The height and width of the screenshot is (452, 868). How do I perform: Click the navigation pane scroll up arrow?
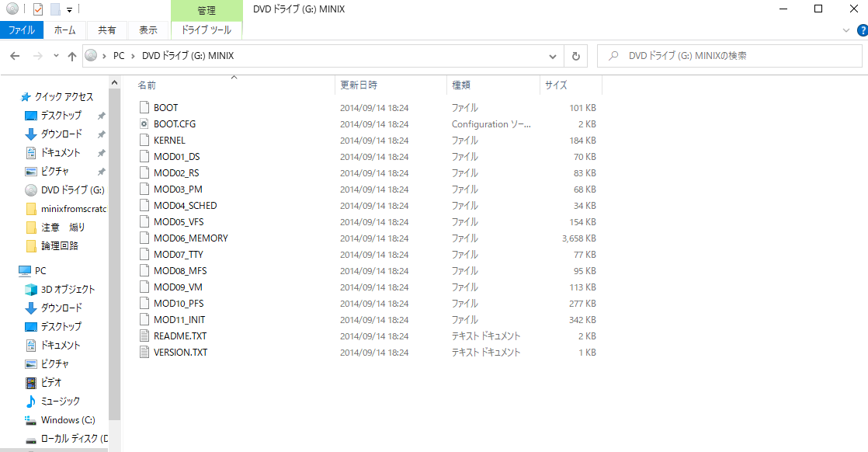tap(115, 82)
